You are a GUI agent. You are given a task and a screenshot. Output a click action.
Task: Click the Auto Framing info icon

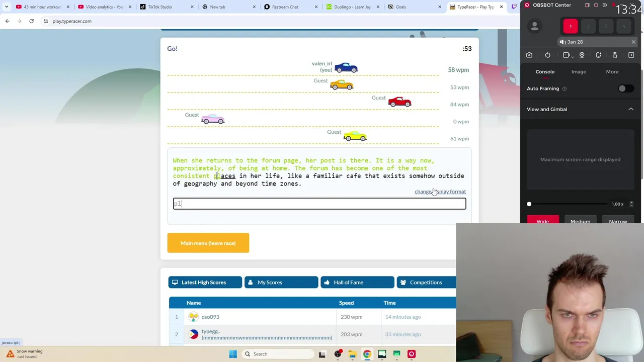pyautogui.click(x=565, y=88)
